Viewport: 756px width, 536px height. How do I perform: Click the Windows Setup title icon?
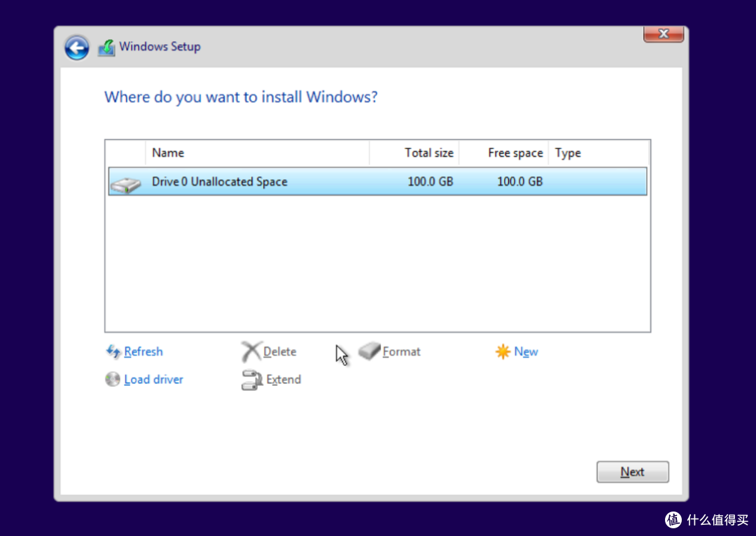(106, 48)
